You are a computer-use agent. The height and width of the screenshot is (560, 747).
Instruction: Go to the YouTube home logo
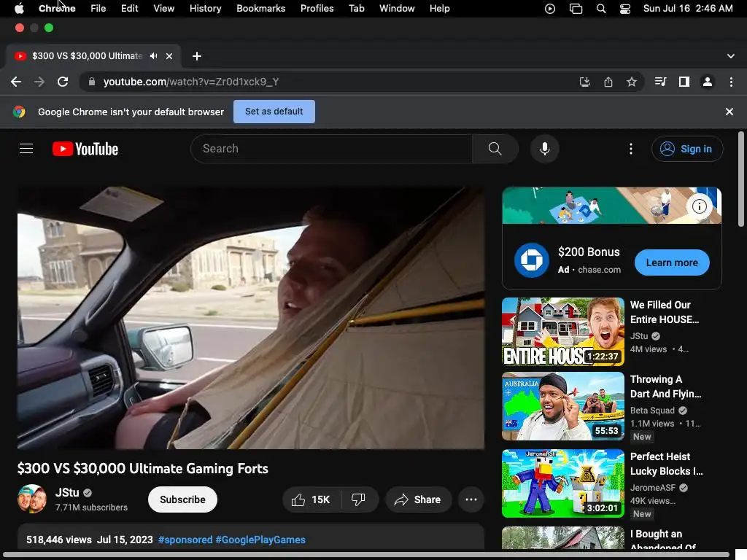[85, 149]
